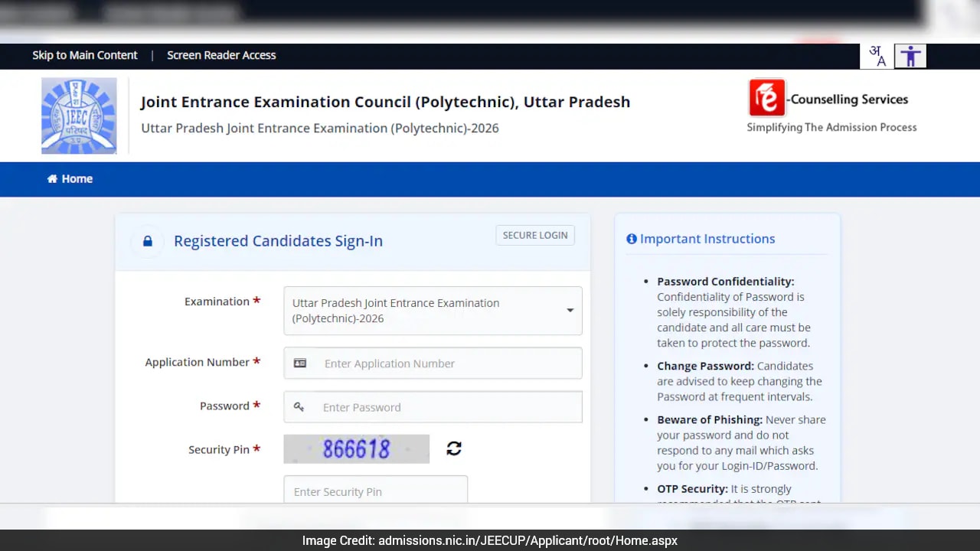This screenshot has height=551, width=980.
Task: Click the Beware of Phishing instruction text
Action: click(x=741, y=442)
